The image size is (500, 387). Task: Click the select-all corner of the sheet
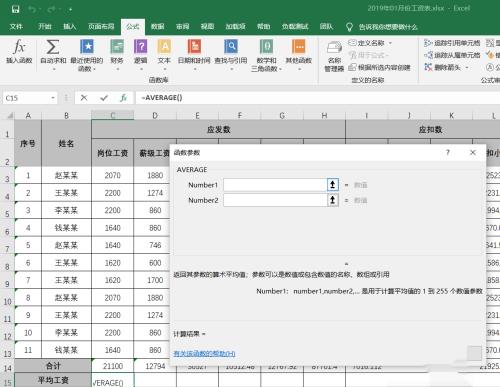[x=9, y=115]
